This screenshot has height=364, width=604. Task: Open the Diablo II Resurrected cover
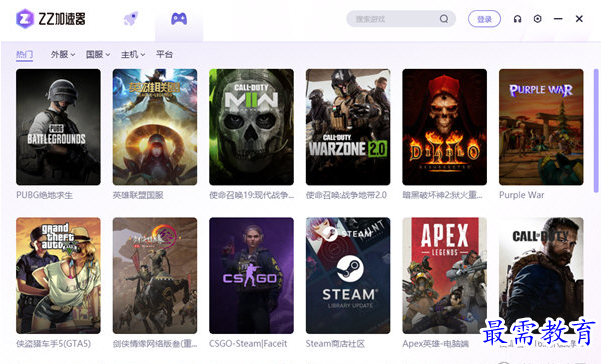click(x=445, y=127)
